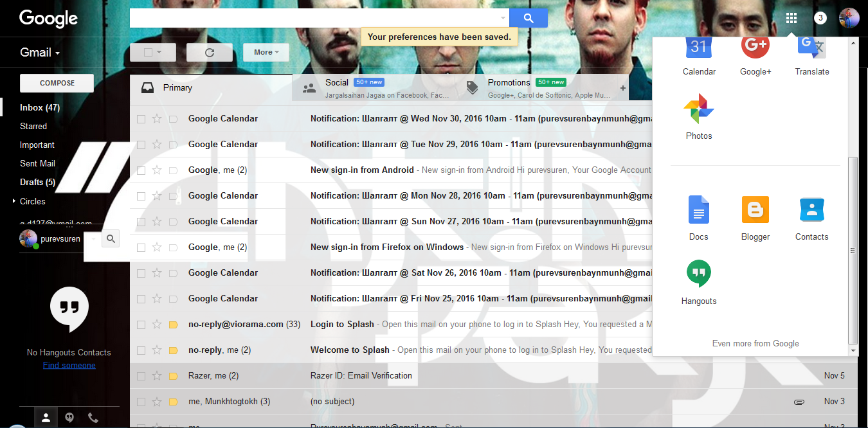868x428 pixels.
Task: Compose a new email
Action: click(x=57, y=83)
